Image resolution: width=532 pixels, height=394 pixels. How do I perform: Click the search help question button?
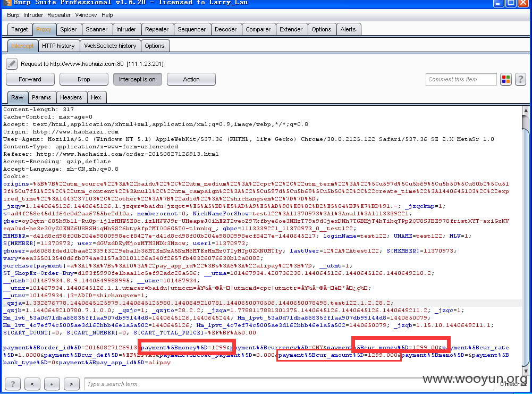13,384
